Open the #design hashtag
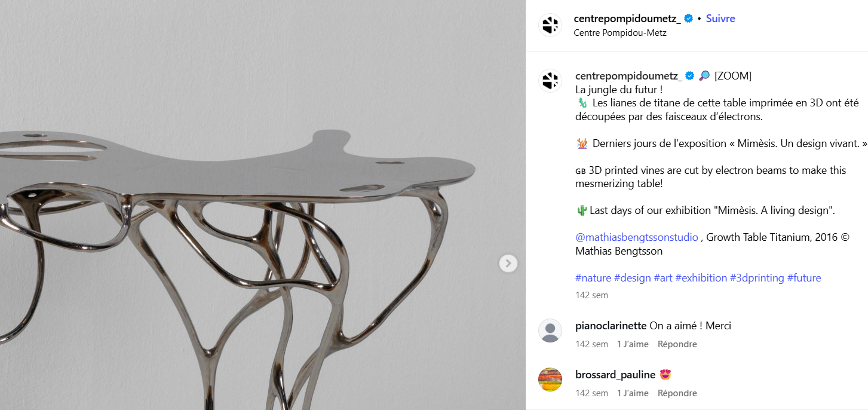 pos(632,278)
